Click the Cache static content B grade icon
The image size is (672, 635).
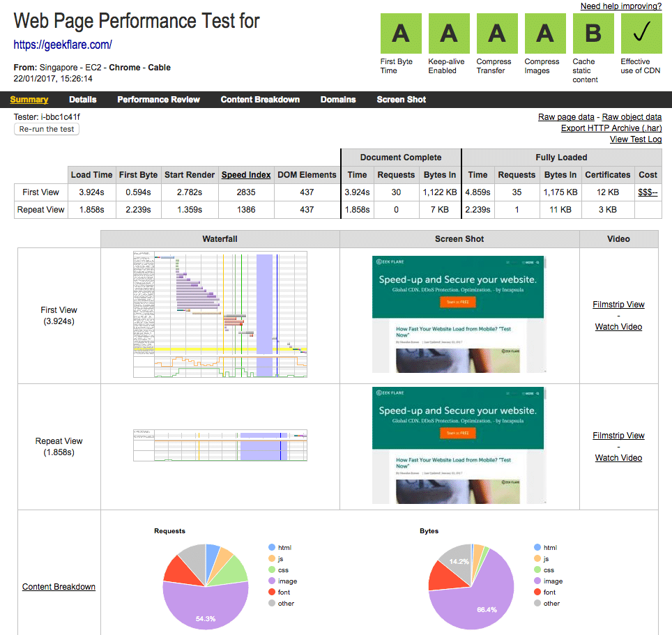[593, 33]
